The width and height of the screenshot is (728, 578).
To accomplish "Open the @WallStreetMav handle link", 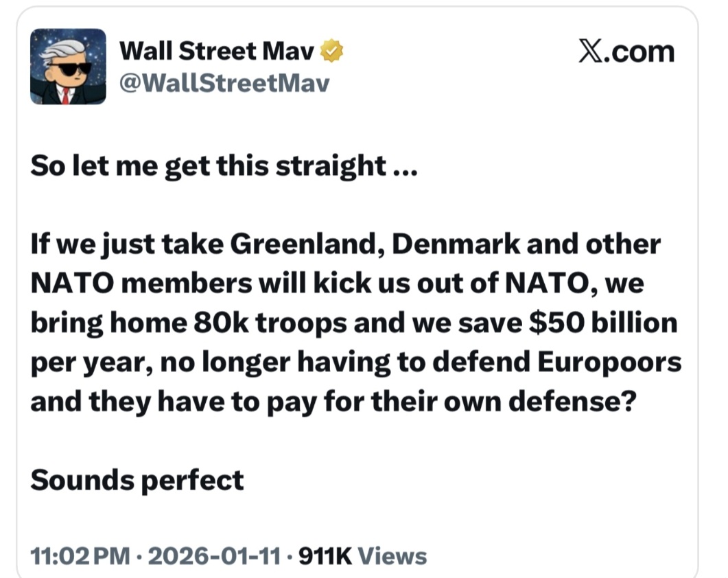I will tap(224, 84).
